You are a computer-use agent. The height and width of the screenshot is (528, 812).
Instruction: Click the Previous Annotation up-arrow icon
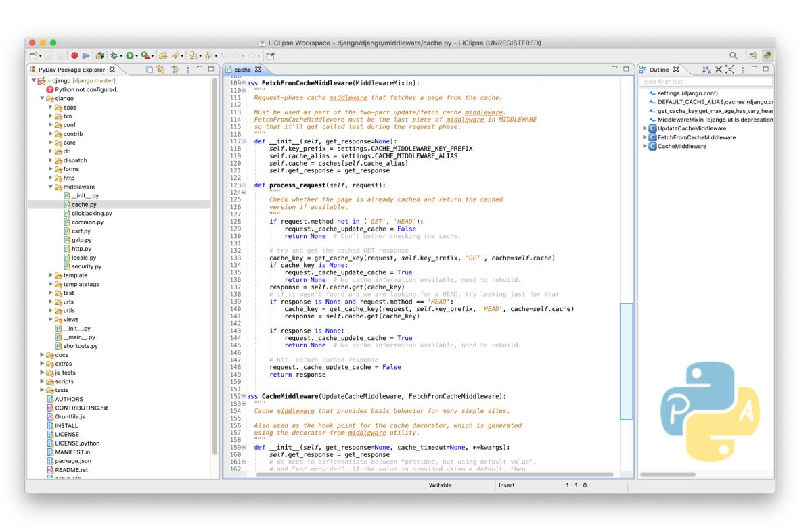pyautogui.click(x=208, y=55)
